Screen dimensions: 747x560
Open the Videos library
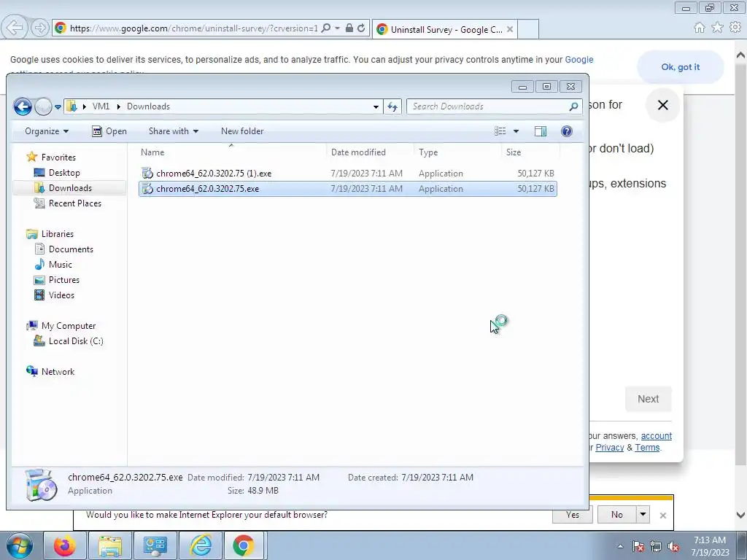pos(61,295)
